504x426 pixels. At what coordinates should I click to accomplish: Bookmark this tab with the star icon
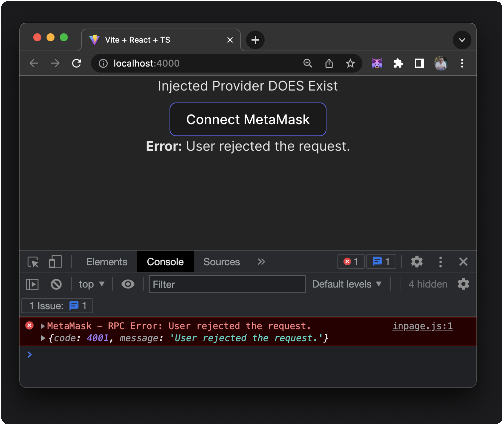coord(350,63)
